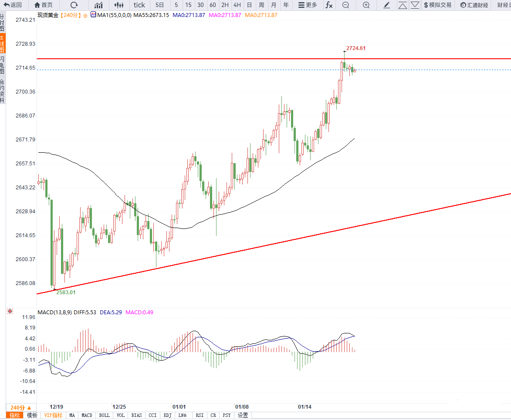Viewport: 511px width, 420px height.
Task: Select the 5日 timeframe
Action: click(x=160, y=5)
